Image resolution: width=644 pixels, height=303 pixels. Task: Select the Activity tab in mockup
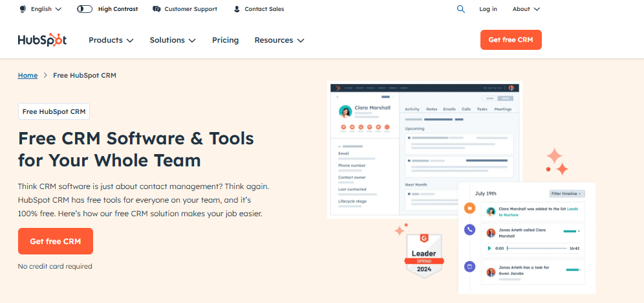[x=412, y=109]
